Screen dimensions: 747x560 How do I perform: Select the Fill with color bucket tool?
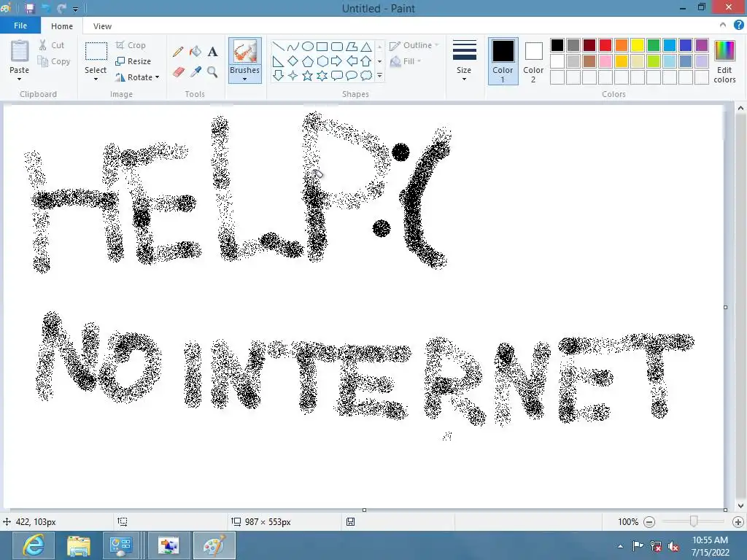[196, 52]
